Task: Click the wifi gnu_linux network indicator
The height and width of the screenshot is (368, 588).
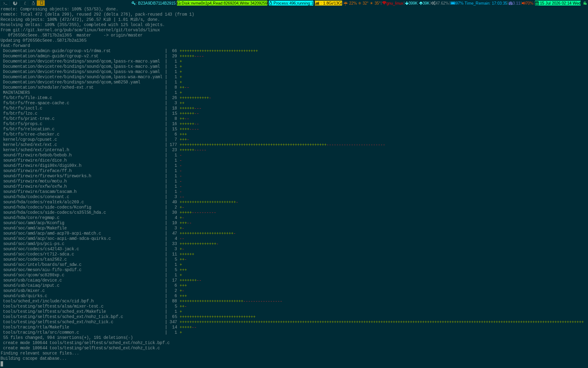Action: (x=393, y=3)
